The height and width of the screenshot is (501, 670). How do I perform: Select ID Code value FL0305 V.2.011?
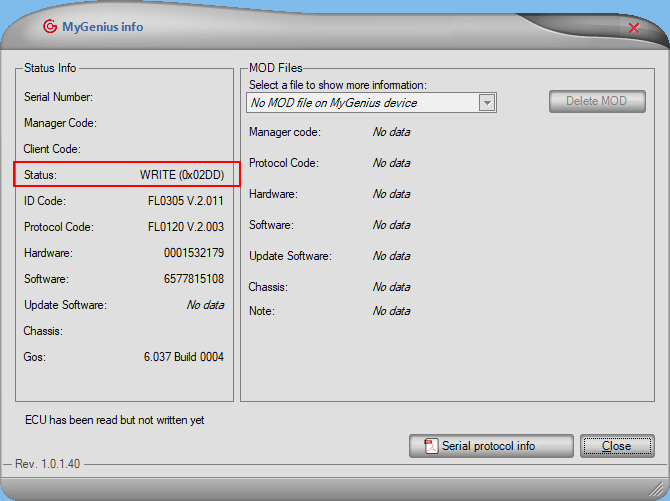[x=186, y=201]
